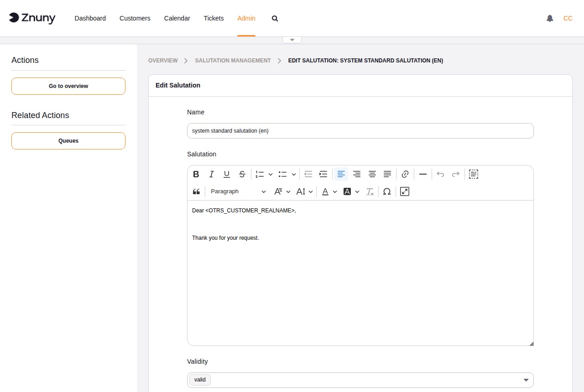Viewport: 584px width, 392px height.
Task: Toggle bold formatting in salutation editor
Action: click(196, 174)
